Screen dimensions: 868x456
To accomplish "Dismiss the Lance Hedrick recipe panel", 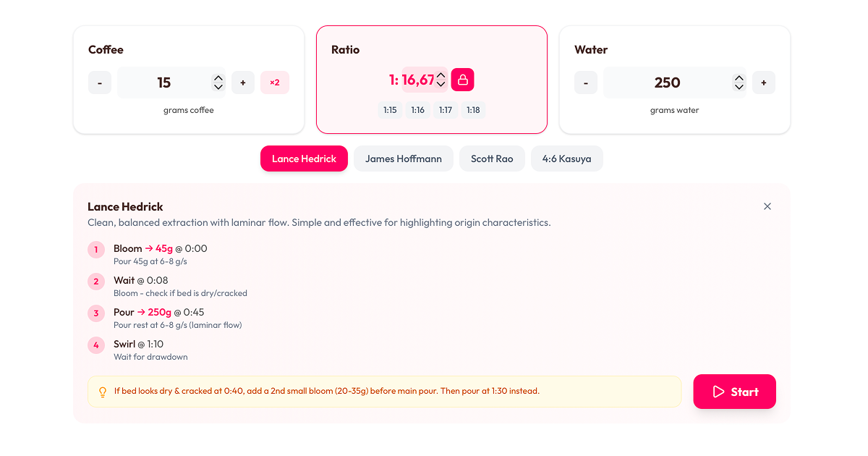I will click(767, 206).
